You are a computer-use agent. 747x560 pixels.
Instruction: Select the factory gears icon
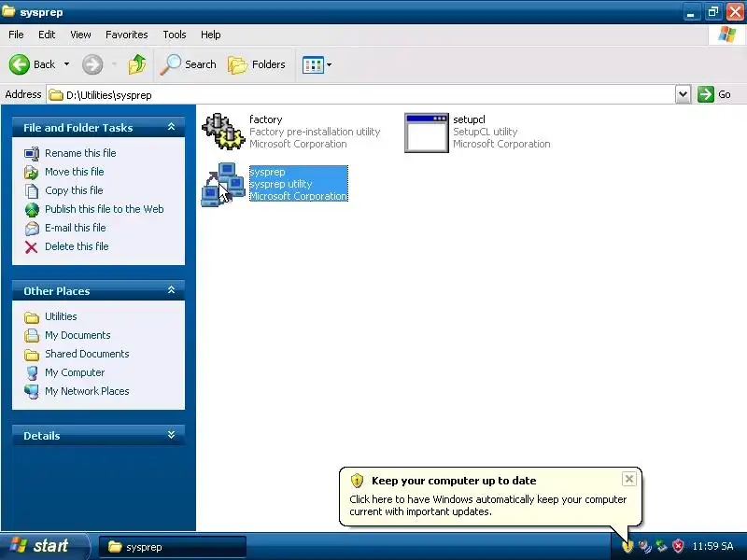223,132
